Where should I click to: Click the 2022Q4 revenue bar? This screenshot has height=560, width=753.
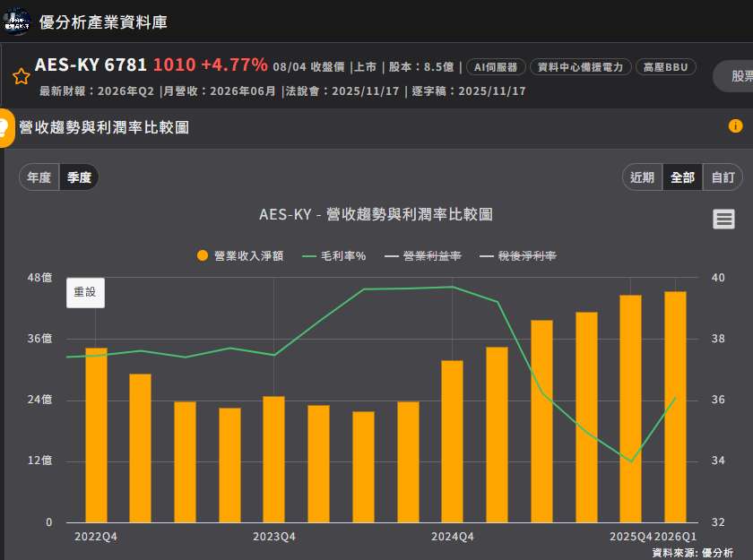tap(96, 435)
